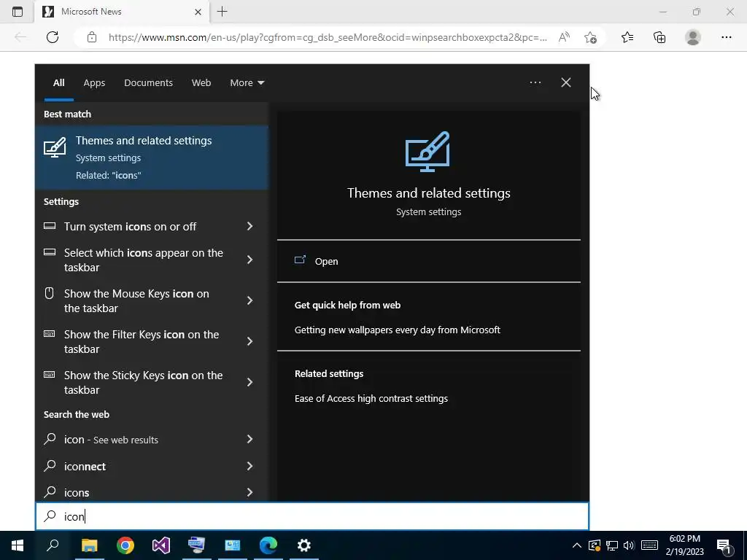Open the Edge profile avatar

coord(693,37)
